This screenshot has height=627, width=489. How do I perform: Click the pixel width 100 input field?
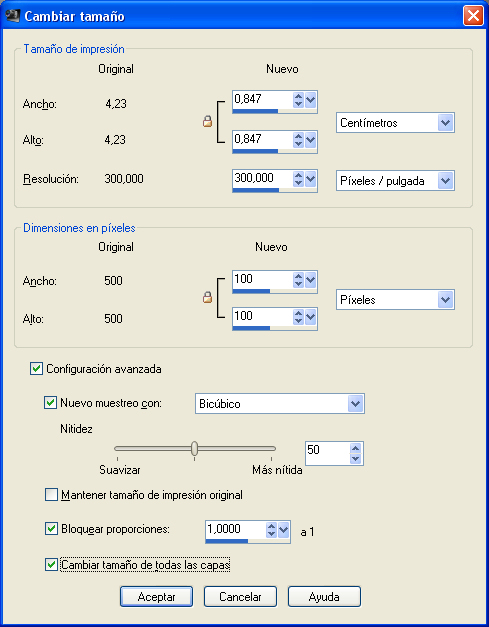pos(263,279)
